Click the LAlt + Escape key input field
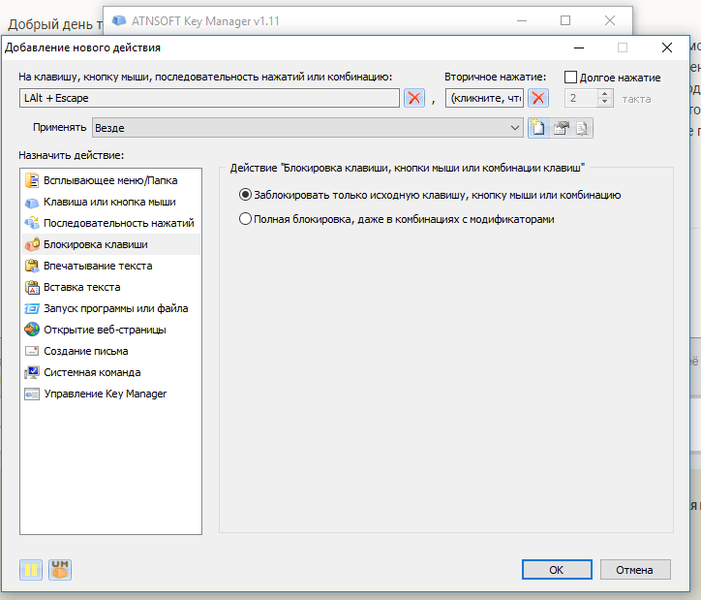Viewport: 701px width, 600px height. coord(209,98)
